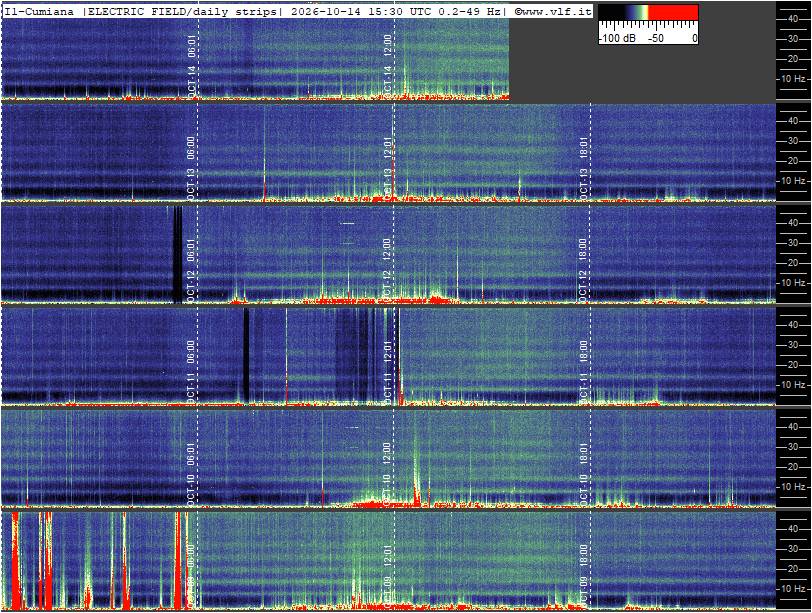
Task: Select the ELECTRIC FIELD/daily strips title
Action: point(182,11)
